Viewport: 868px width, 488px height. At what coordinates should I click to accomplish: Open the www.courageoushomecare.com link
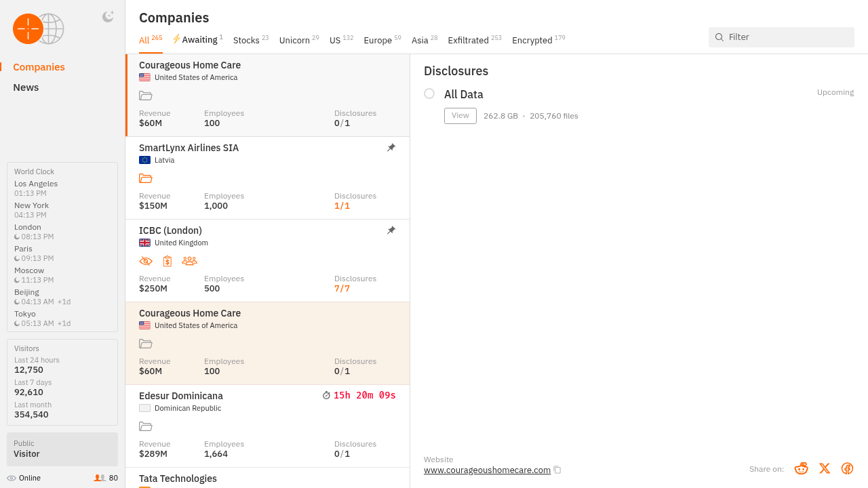click(x=487, y=470)
